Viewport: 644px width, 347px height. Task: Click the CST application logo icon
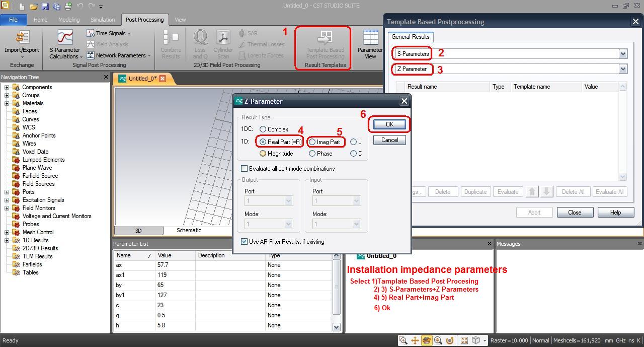pos(5,6)
